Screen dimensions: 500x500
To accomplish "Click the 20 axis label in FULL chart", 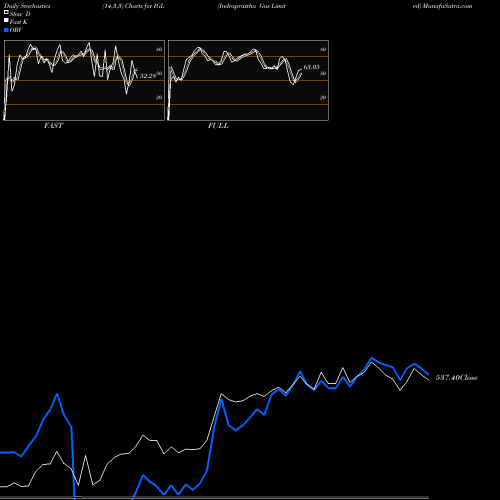I will [x=323, y=97].
